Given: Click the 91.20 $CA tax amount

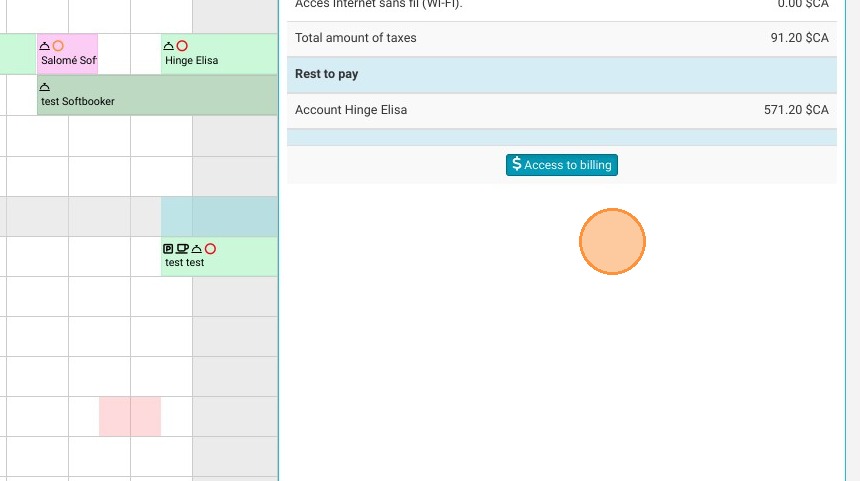Looking at the screenshot, I should pyautogui.click(x=799, y=38).
